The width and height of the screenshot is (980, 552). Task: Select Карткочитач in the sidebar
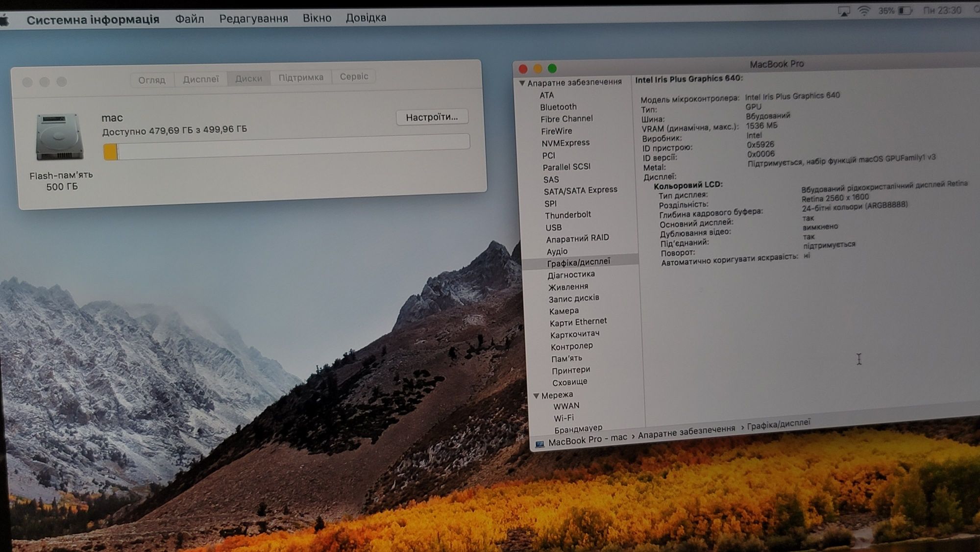[574, 334]
